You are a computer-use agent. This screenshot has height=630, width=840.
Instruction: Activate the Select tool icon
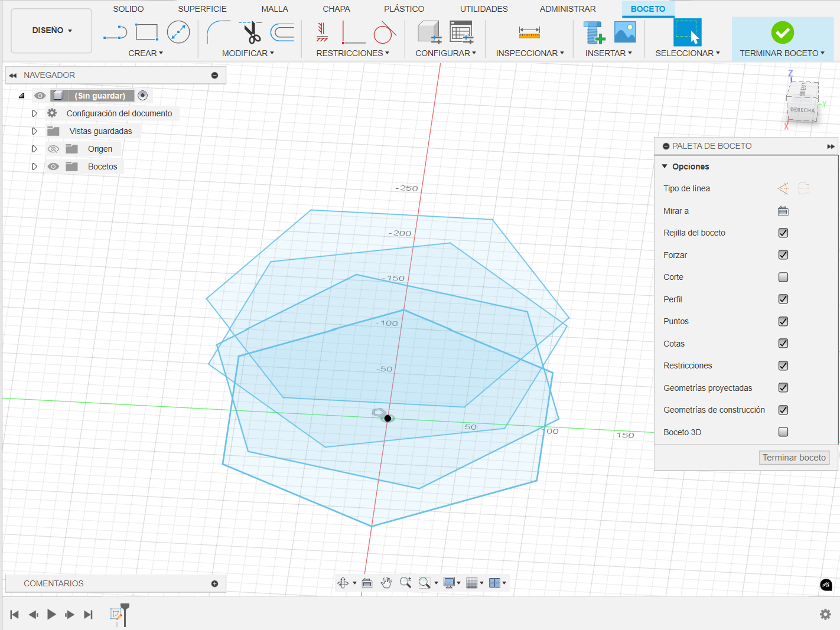688,32
